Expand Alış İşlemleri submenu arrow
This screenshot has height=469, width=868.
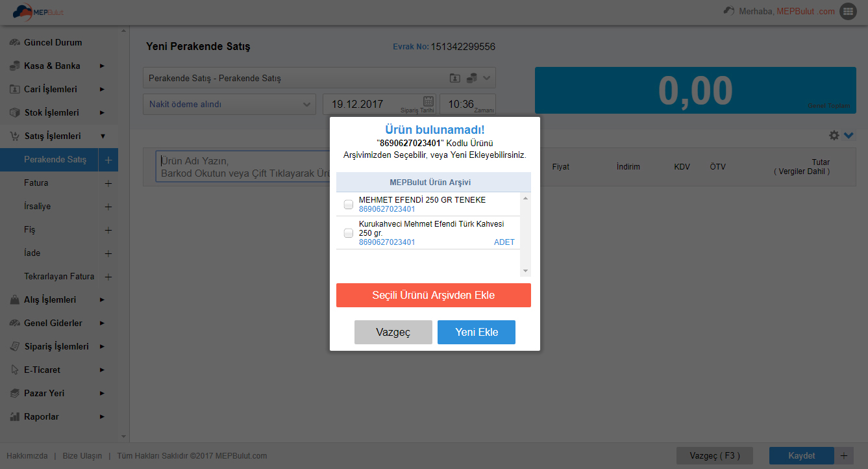(102, 299)
